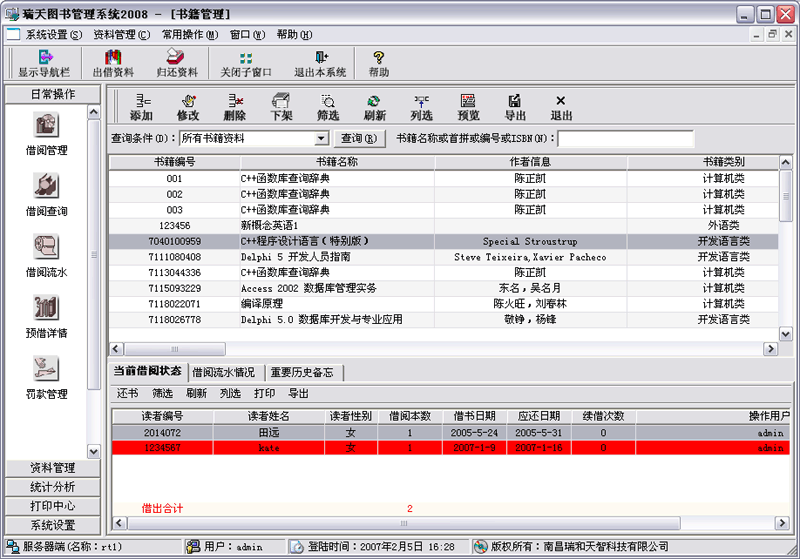The height and width of the screenshot is (559, 800).
Task: Click 列选 in the borrowing panel toolbar
Action: [x=230, y=393]
